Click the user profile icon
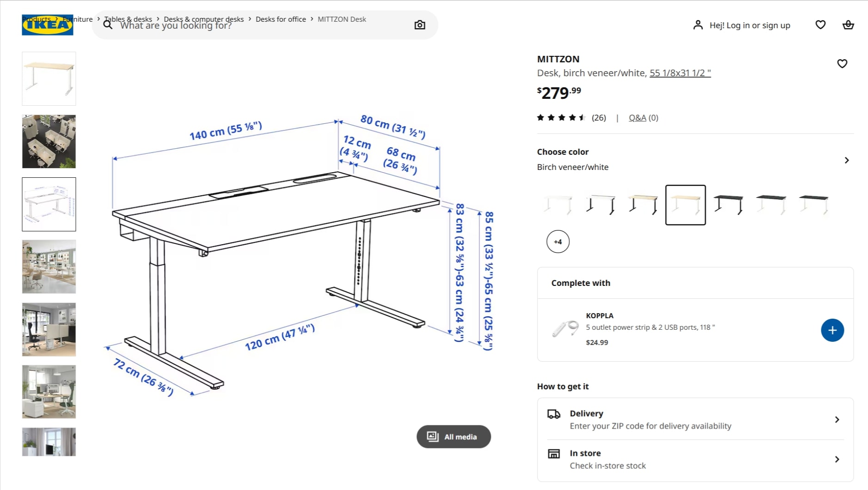Image resolution: width=868 pixels, height=490 pixels. click(698, 25)
